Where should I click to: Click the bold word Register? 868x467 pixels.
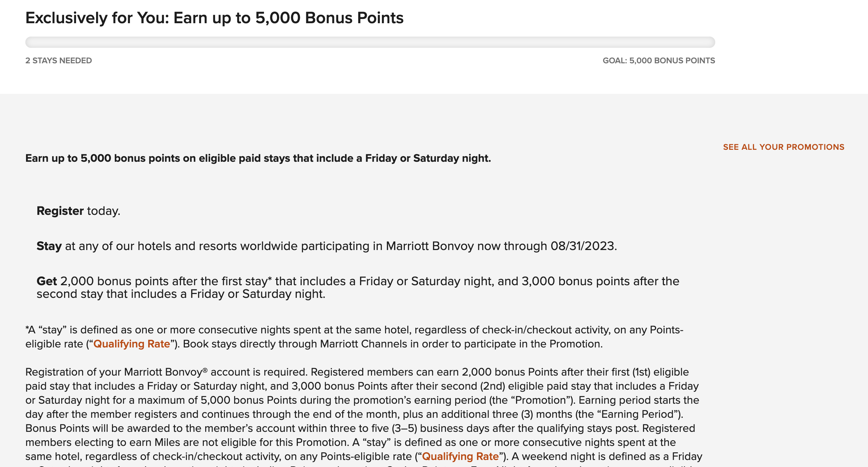coord(60,211)
